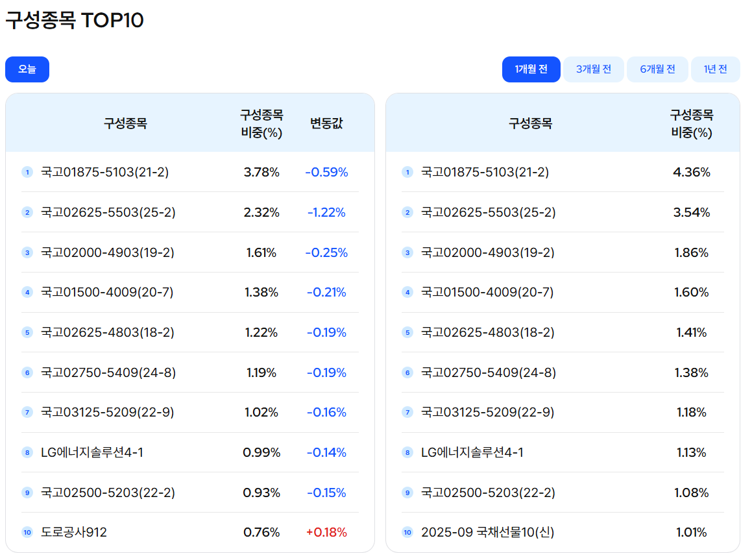
Task: Click the number 1 badge beside 국고01875-5103(21-2)
Action: [x=27, y=172]
